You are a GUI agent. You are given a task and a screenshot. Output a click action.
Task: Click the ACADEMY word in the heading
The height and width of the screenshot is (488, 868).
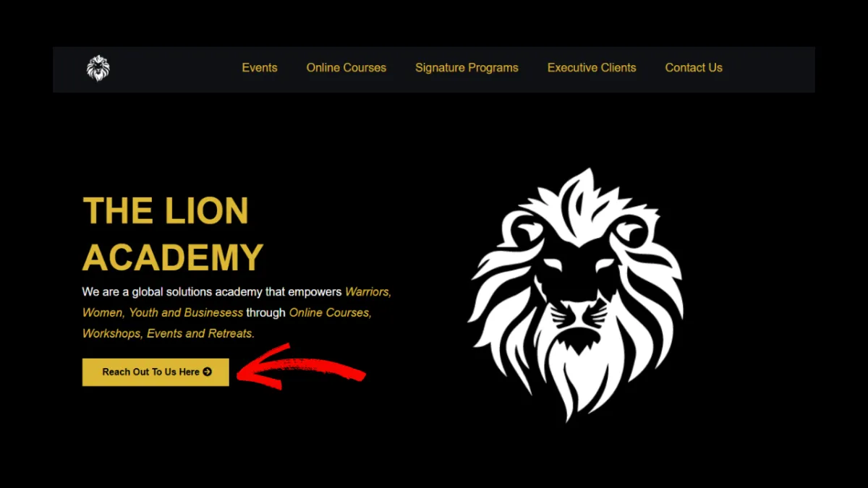(x=174, y=257)
